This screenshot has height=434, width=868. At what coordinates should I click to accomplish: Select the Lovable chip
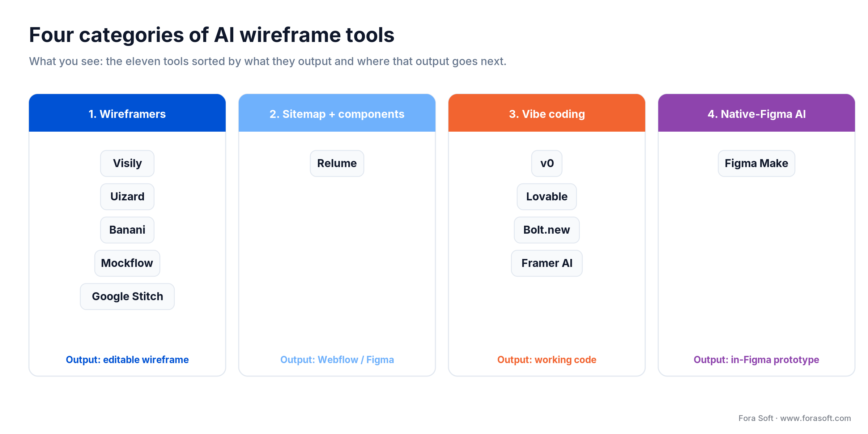coord(547,197)
